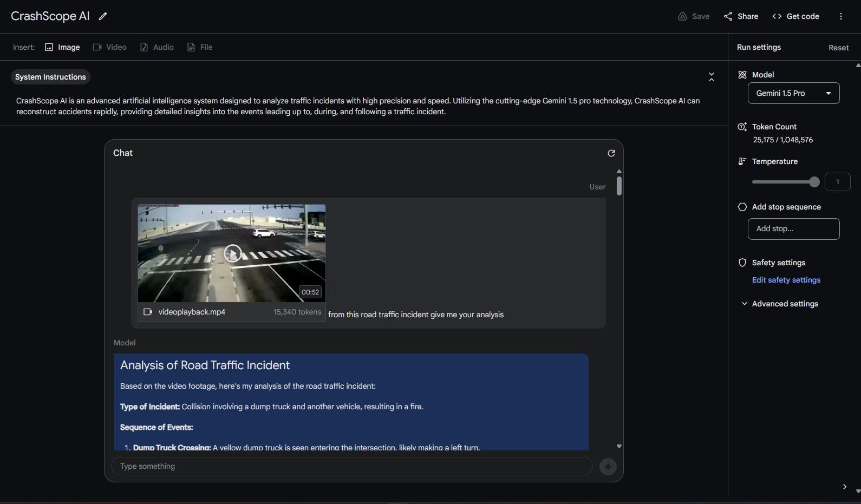The image size is (861, 504).
Task: Click the videoplayback.mp4 file name
Action: 192,312
